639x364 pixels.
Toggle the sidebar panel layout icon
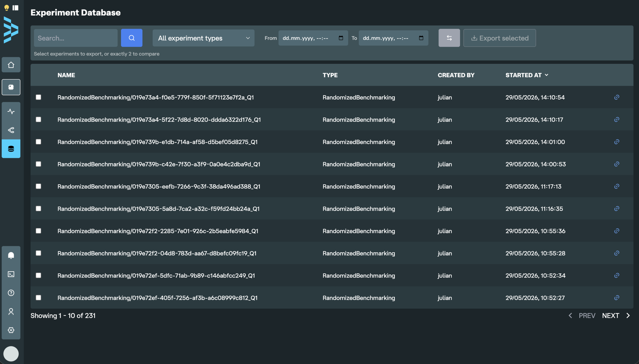coord(15,8)
